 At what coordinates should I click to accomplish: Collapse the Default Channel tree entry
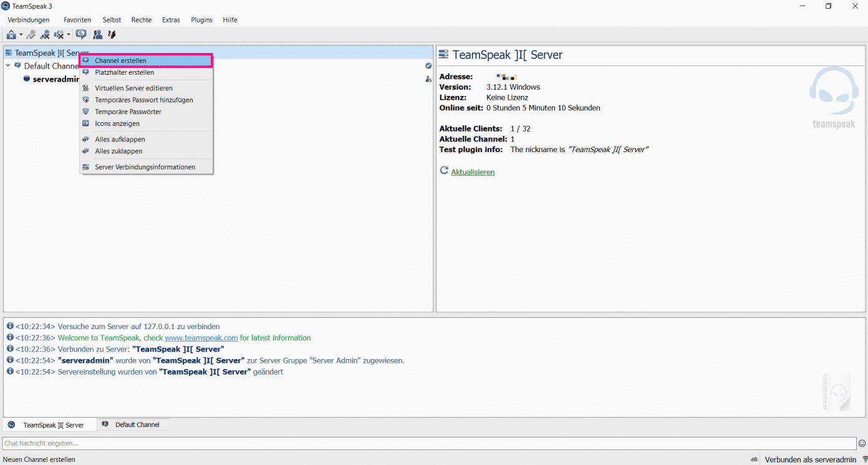tap(7, 65)
